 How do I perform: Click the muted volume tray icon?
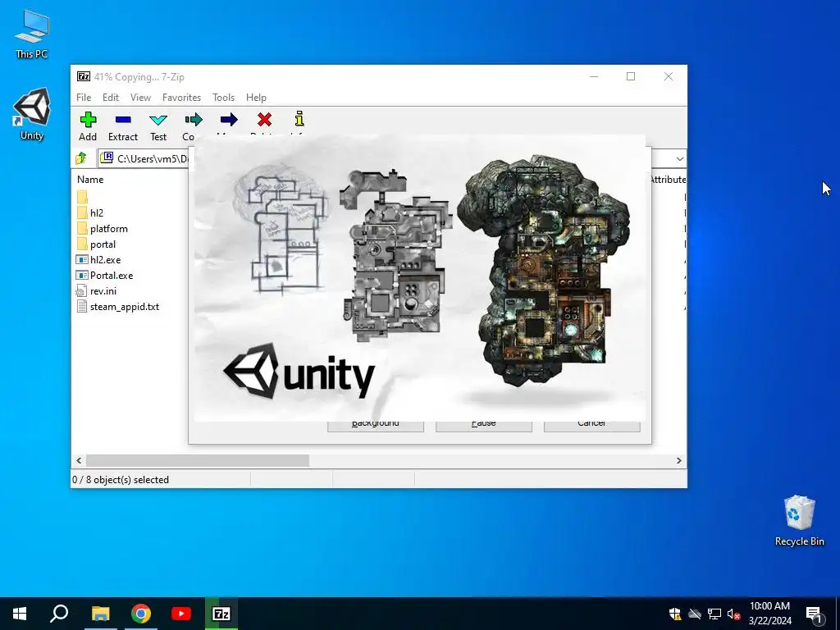pyautogui.click(x=733, y=614)
